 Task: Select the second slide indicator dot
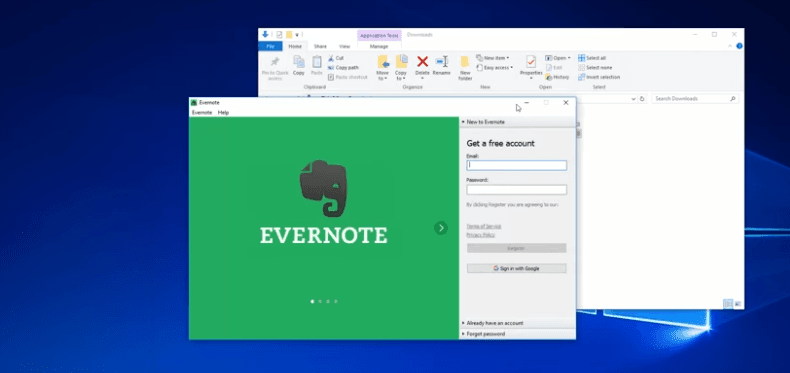coord(320,301)
